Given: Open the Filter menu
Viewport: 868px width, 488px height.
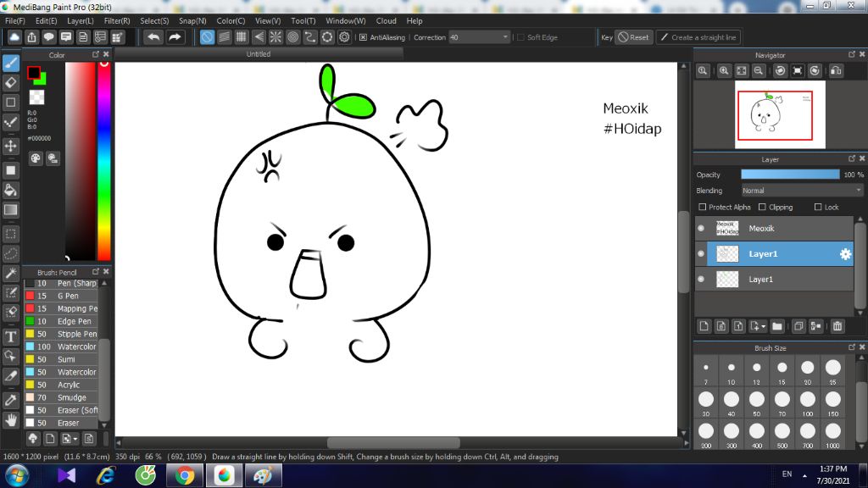Looking at the screenshot, I should [x=117, y=21].
